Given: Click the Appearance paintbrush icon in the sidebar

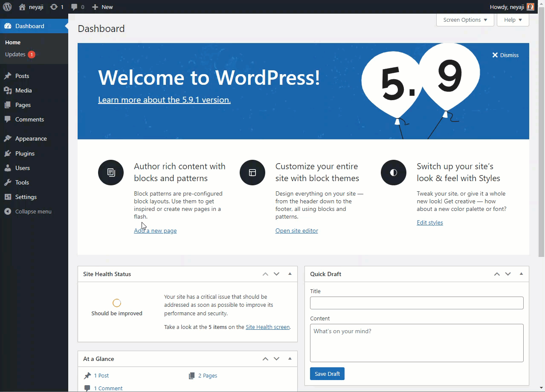Looking at the screenshot, I should click(8, 138).
